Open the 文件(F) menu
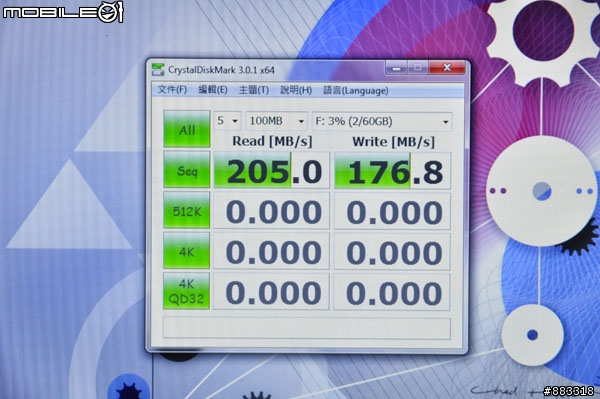 [172, 90]
